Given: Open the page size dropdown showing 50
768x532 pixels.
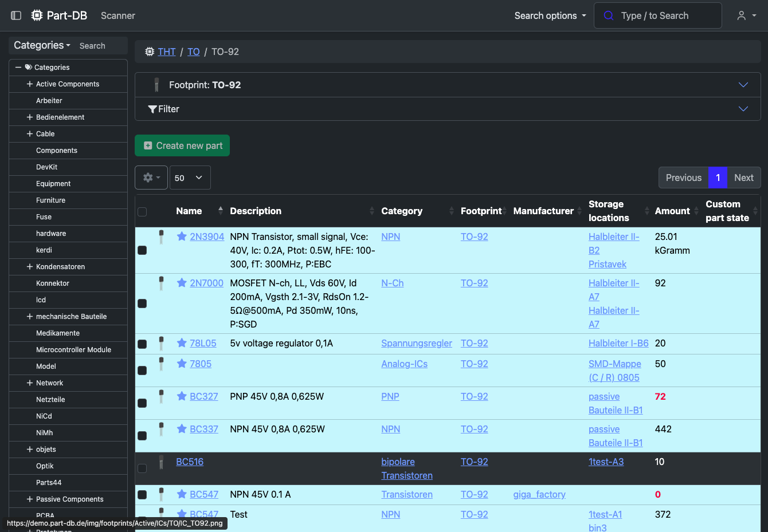Looking at the screenshot, I should 190,178.
